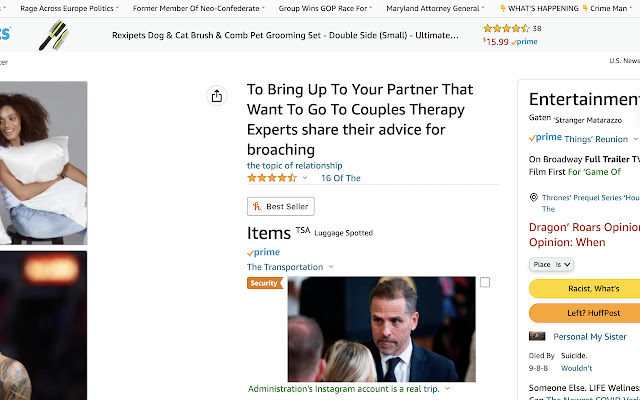Viewport: 640px width, 400px height.
Task: Click the small thumbnail beside Personal My Sister
Action: 537,336
